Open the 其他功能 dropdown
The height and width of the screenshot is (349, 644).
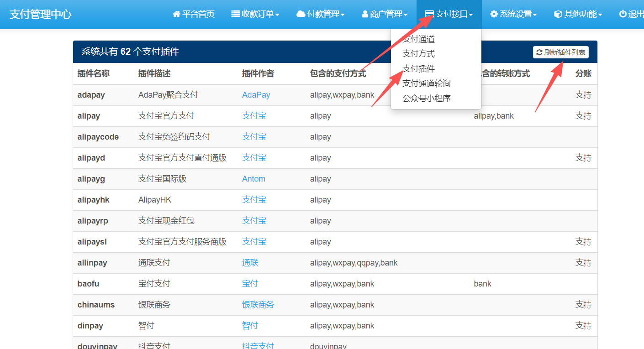pyautogui.click(x=577, y=14)
